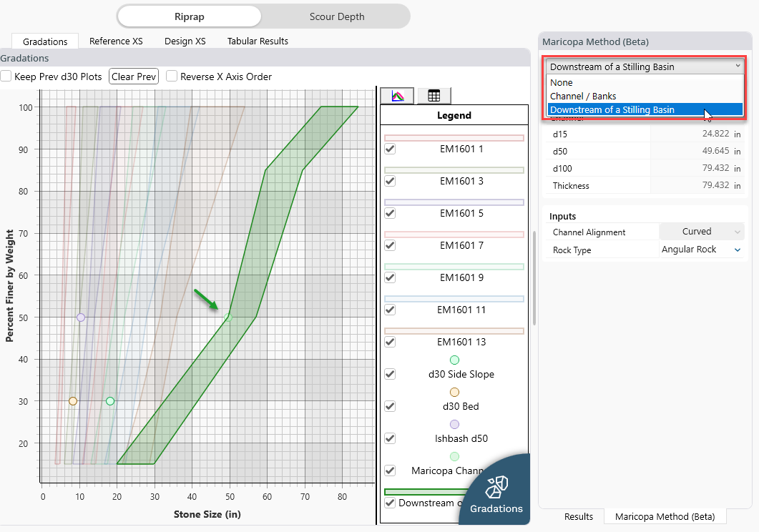Click the purple Ishbash d50 point on chart
Image resolution: width=759 pixels, height=532 pixels.
tap(81, 317)
